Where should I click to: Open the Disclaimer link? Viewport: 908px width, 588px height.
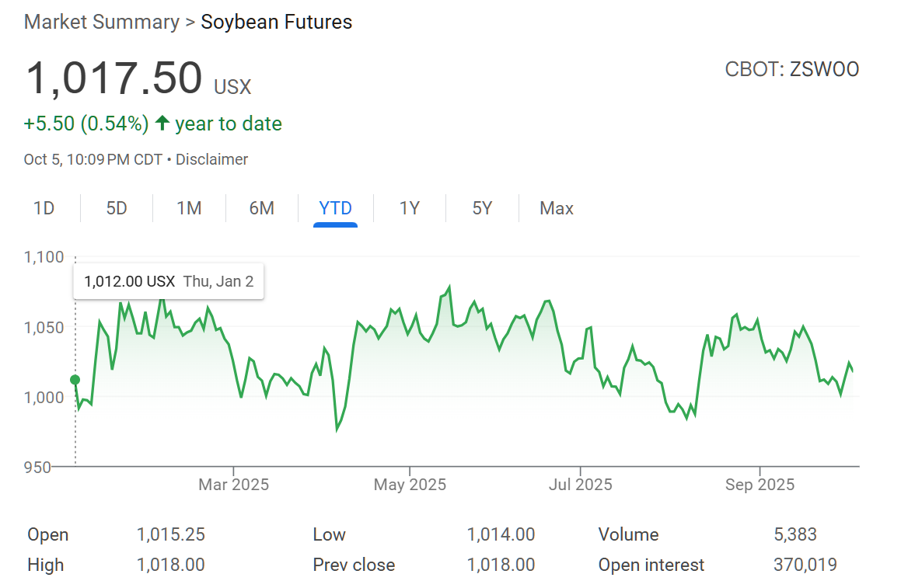point(211,159)
